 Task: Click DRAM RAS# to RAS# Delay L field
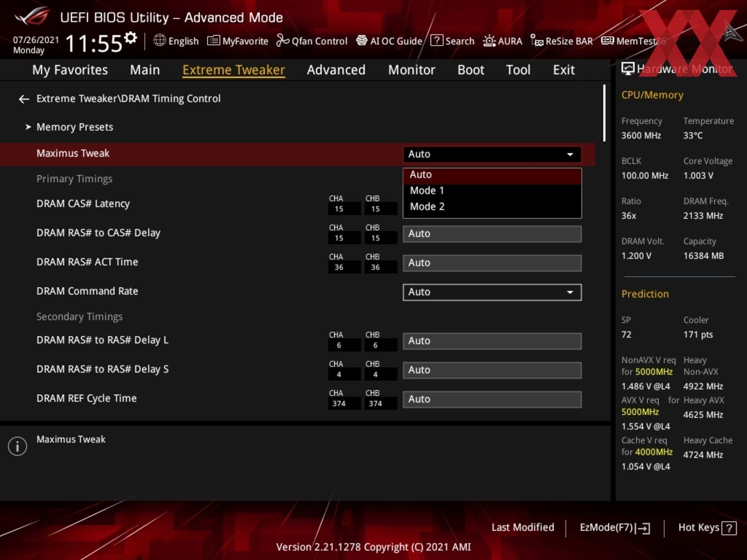tap(492, 341)
